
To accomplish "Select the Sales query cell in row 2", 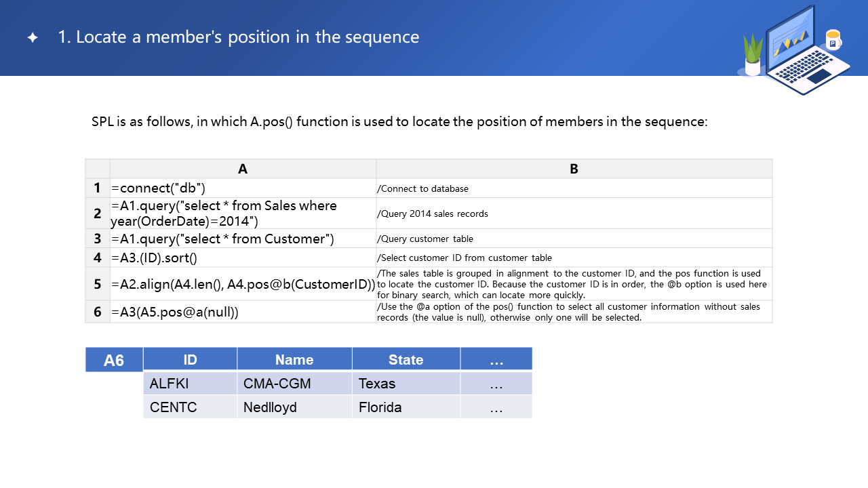I will pyautogui.click(x=243, y=213).
